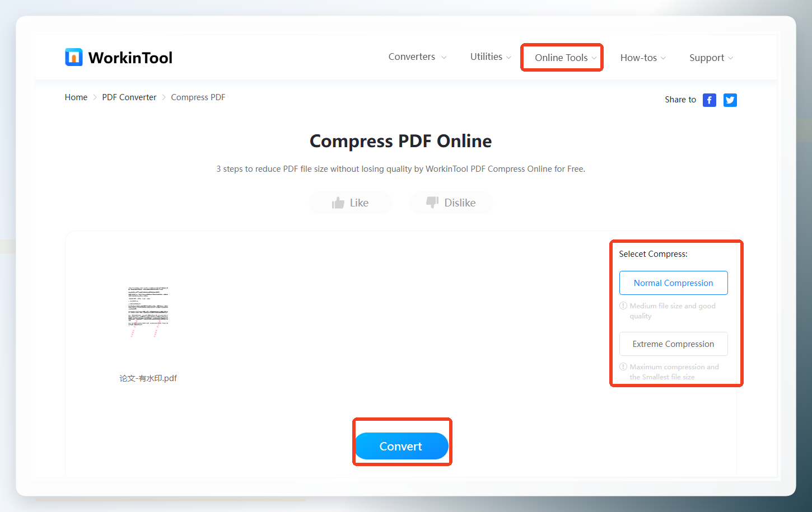Expand the Converters dropdown menu
This screenshot has height=512, width=812.
point(417,57)
